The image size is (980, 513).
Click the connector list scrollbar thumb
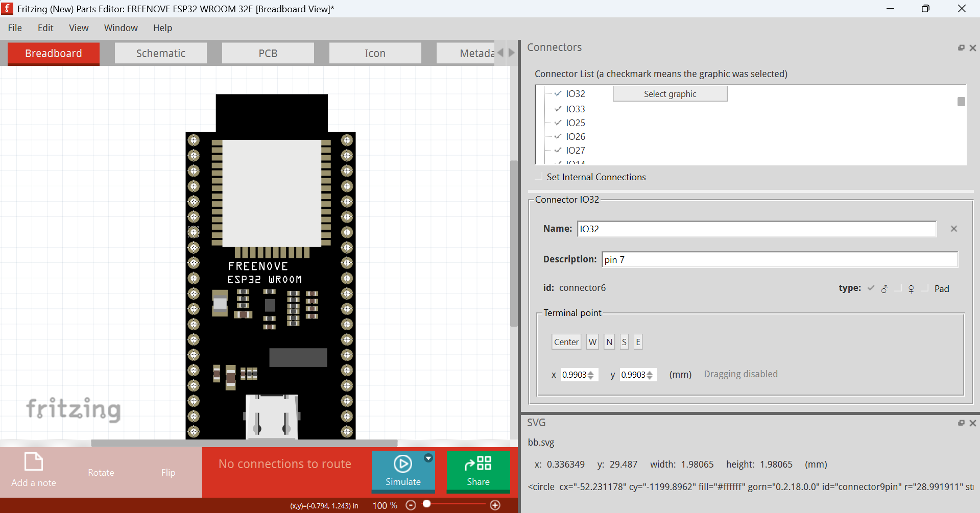pyautogui.click(x=961, y=102)
